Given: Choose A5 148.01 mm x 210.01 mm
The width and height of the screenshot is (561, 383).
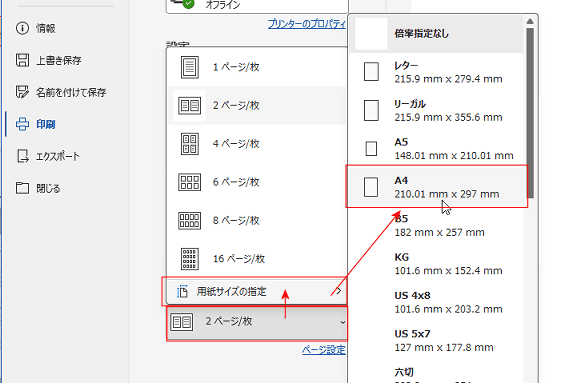Looking at the screenshot, I should click(436, 149).
